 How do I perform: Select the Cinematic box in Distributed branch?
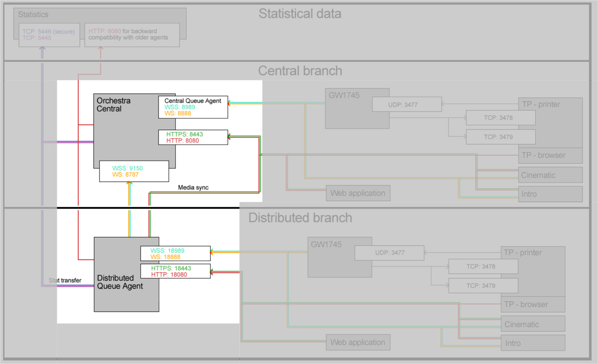point(533,324)
